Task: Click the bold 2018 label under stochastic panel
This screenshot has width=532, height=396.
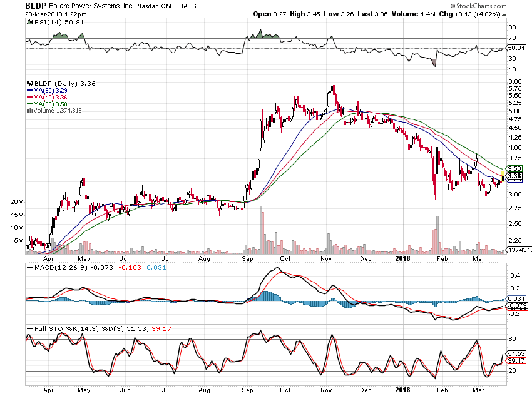Action: pos(402,390)
